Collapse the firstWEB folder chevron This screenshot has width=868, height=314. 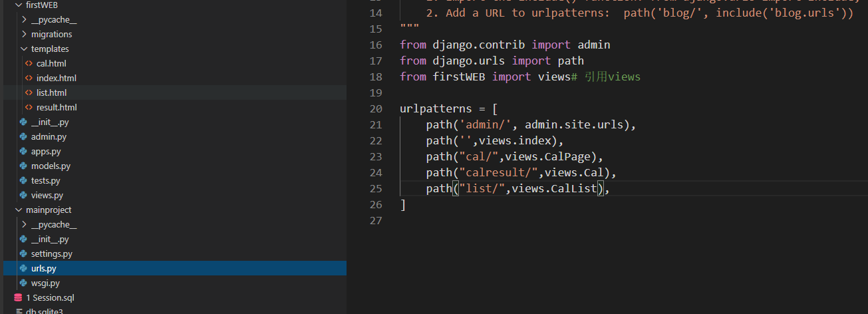pos(19,5)
